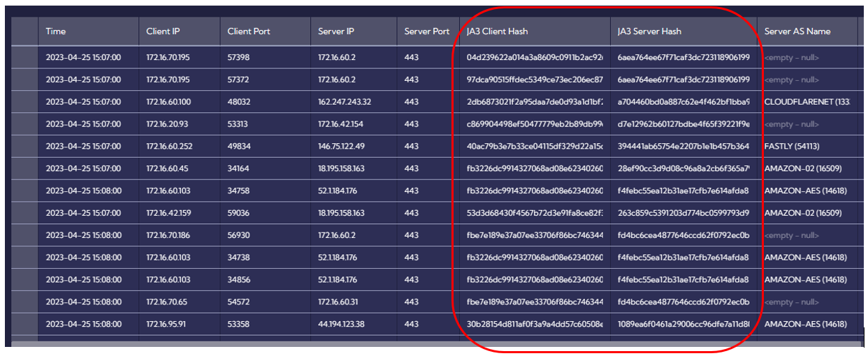The height and width of the screenshot is (356, 868).
Task: Sort table by Client Port header
Action: (249, 31)
